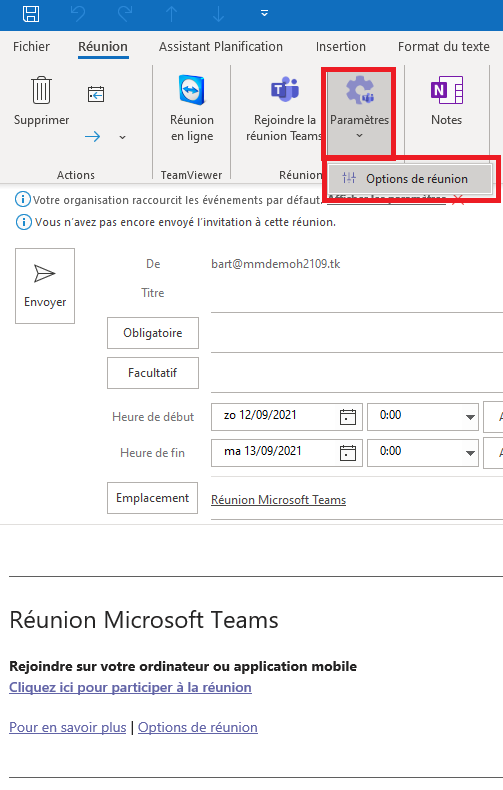Viewport: 503px width, 790px height.
Task: Click info icon beside invitation not sent message
Action: pyautogui.click(x=24, y=222)
